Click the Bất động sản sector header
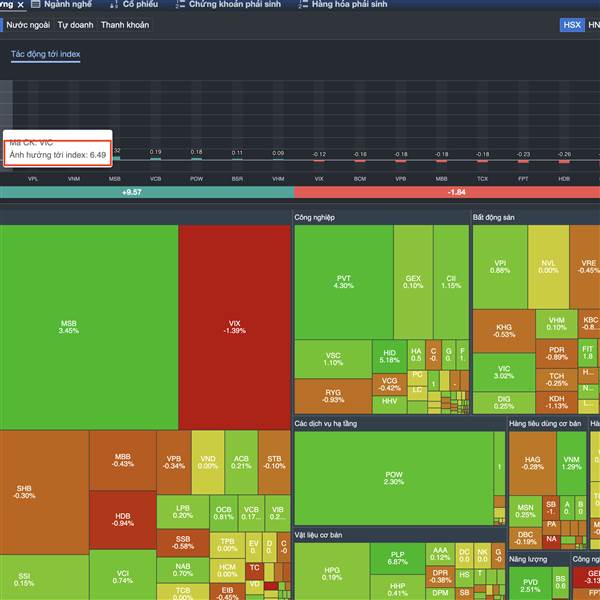Screen dimensions: 600x600 [494, 217]
